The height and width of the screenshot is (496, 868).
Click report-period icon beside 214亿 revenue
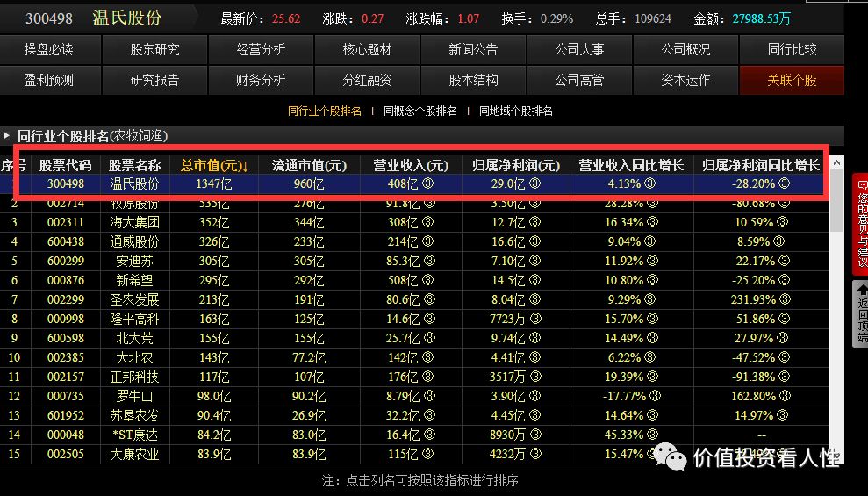tap(428, 242)
